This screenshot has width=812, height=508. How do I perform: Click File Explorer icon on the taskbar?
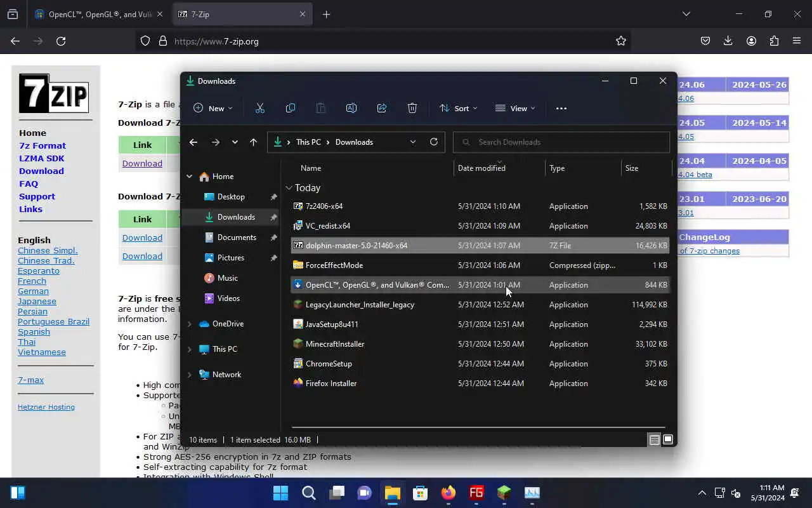393,493
